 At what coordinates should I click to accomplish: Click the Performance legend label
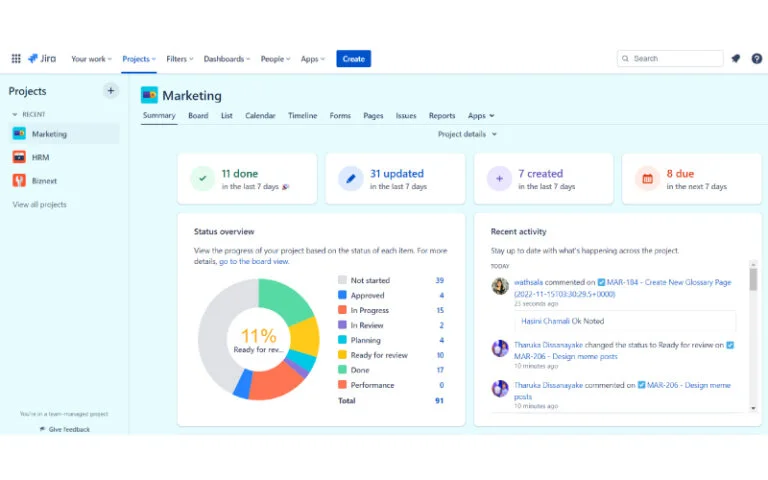(x=372, y=385)
